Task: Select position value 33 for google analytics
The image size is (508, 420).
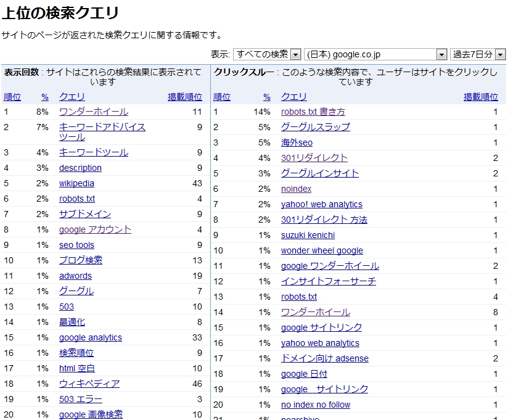Action: [197, 337]
